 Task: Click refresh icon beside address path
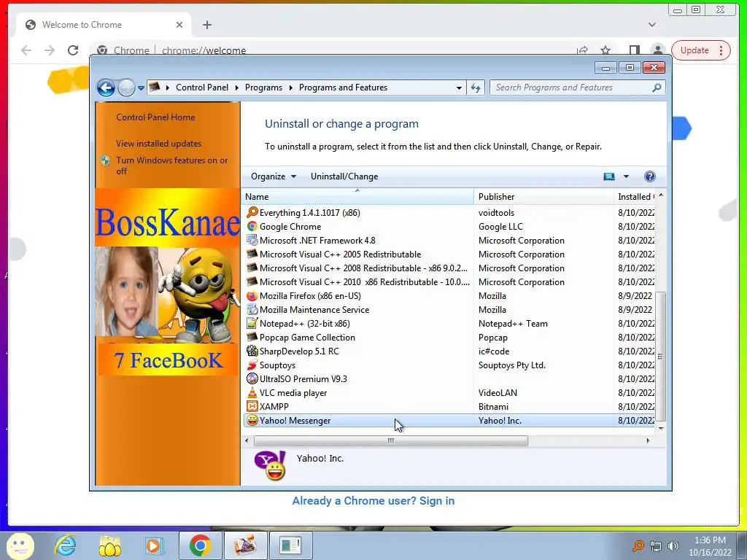(x=476, y=87)
